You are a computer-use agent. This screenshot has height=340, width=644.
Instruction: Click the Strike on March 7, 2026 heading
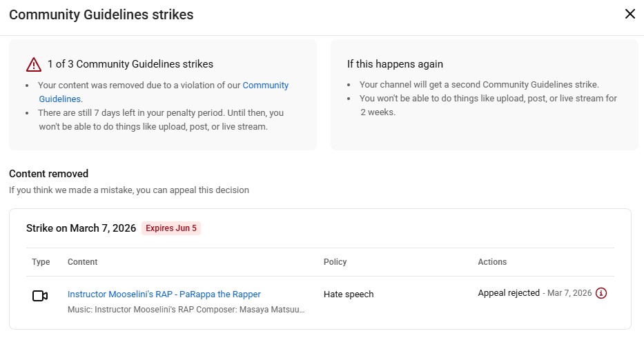click(x=81, y=228)
